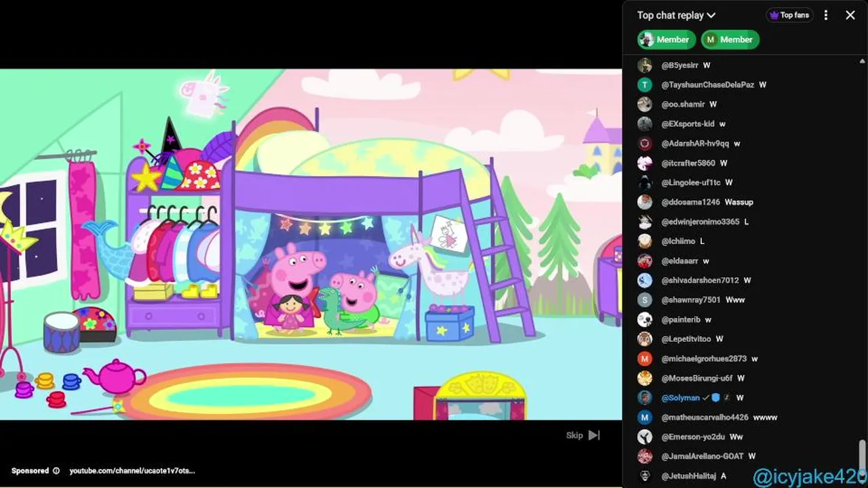868x488 pixels.
Task: Close the chat replay panel
Action: (850, 15)
